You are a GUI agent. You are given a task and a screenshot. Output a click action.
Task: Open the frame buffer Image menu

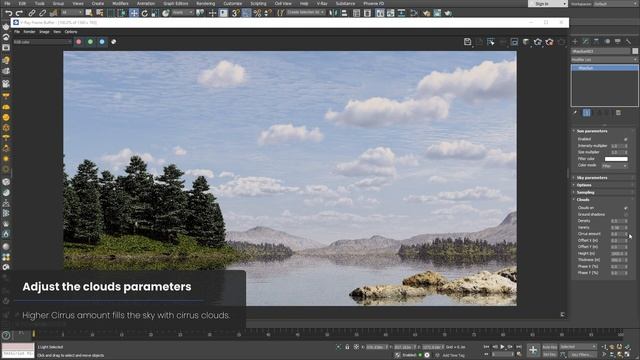[x=44, y=32]
